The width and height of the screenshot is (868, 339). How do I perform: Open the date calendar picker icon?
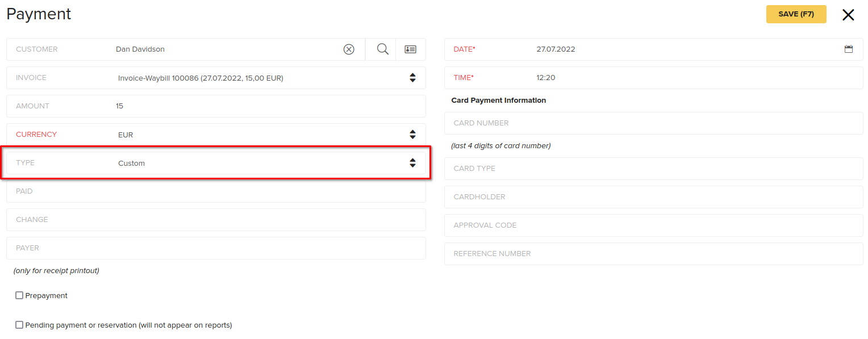coord(849,49)
